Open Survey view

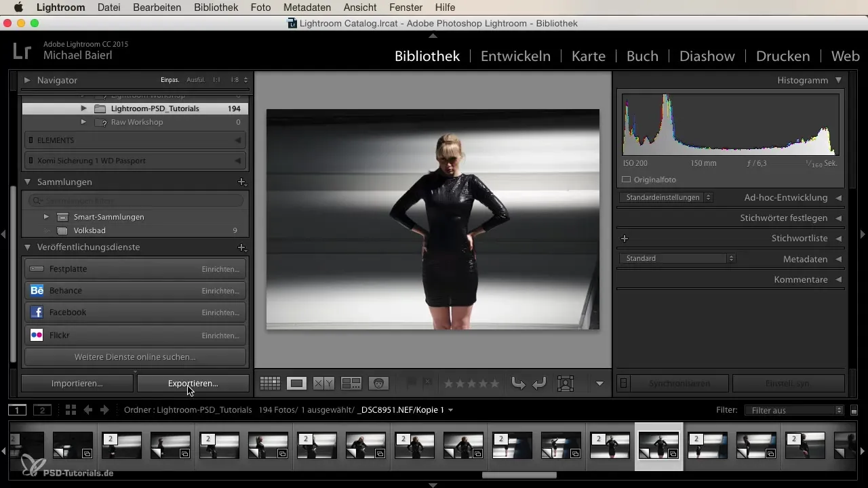click(351, 384)
